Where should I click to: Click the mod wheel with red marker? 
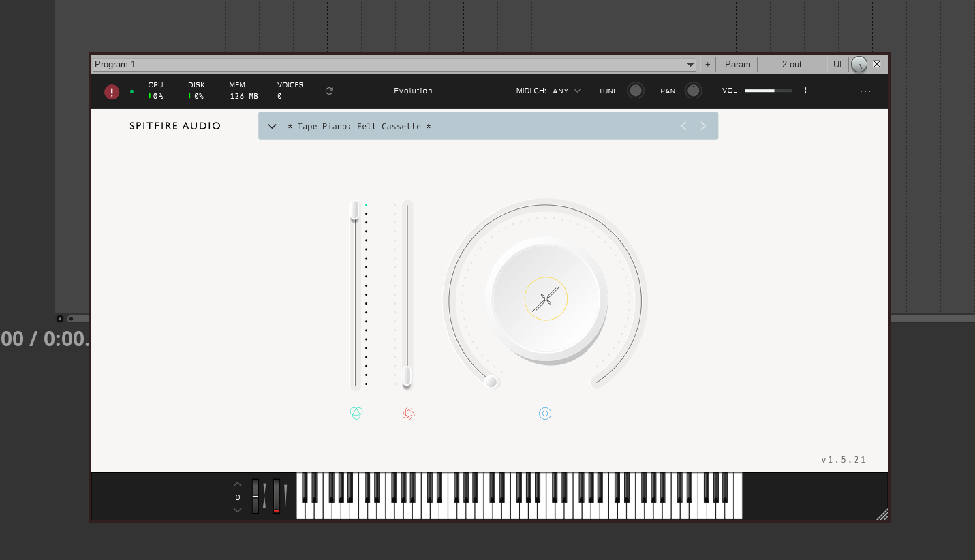point(277,497)
